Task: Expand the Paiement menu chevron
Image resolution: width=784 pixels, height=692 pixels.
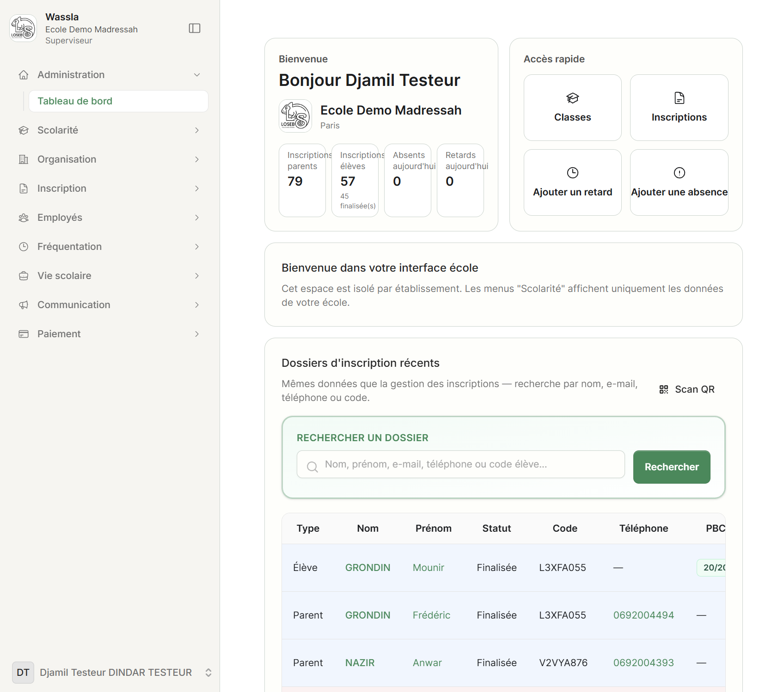Action: [x=197, y=334]
